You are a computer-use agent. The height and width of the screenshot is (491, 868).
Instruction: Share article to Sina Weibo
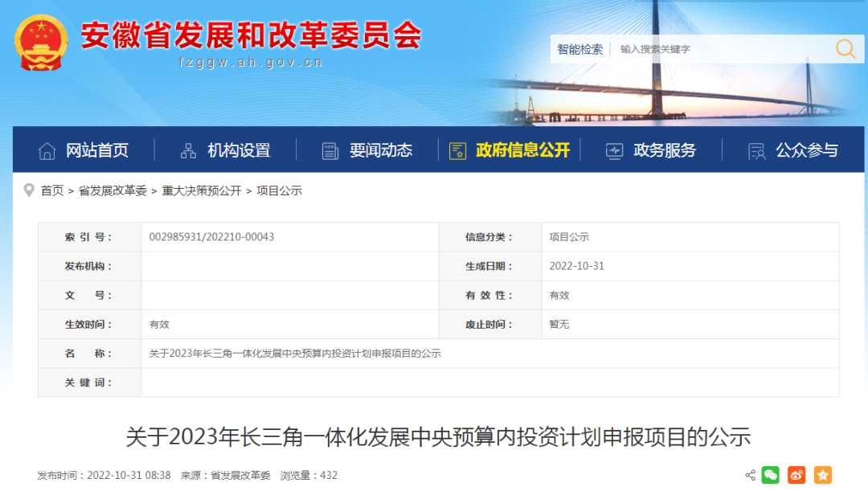[796, 475]
